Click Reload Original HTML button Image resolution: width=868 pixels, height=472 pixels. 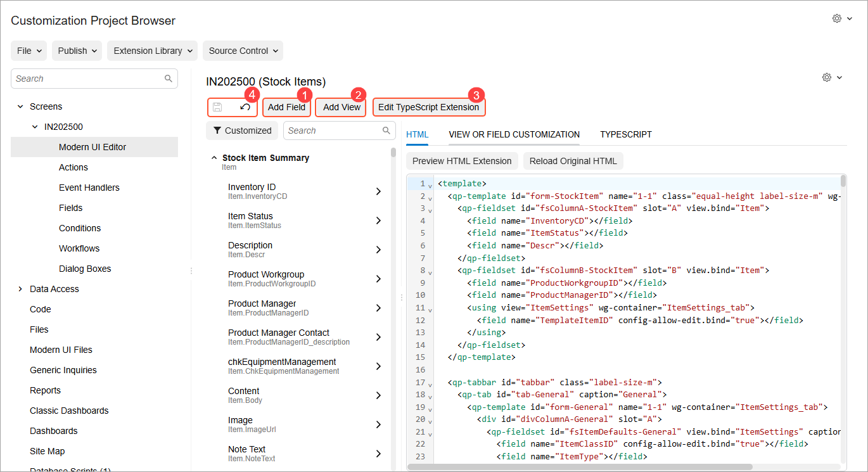click(x=573, y=161)
